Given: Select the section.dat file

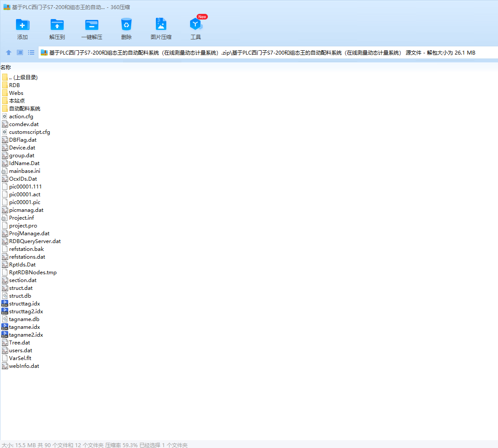Looking at the screenshot, I should click(x=19, y=280).
